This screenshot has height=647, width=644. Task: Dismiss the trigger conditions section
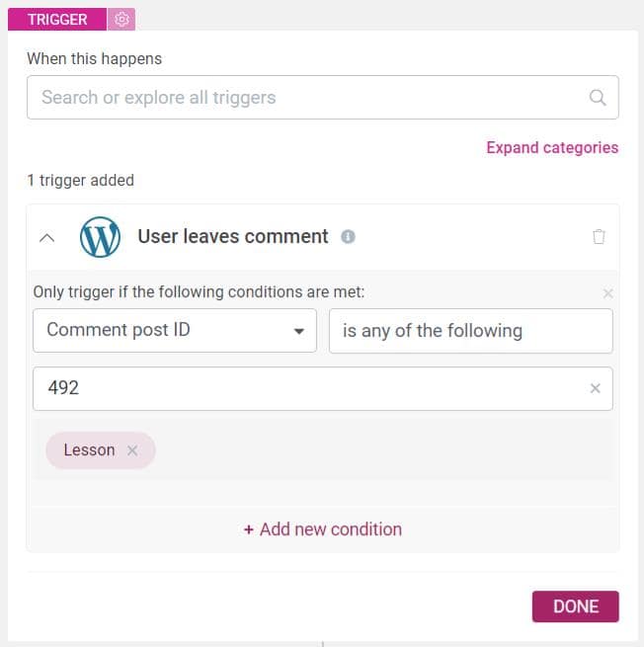pos(607,293)
